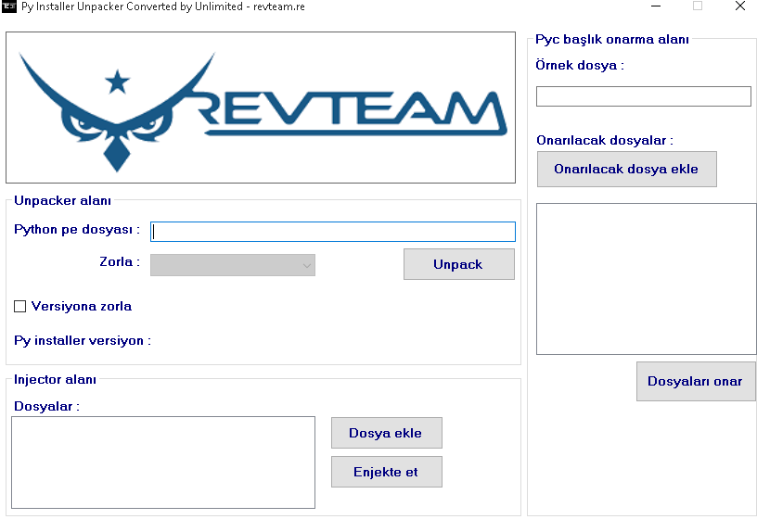Click the Enjekte et button

[x=386, y=472]
